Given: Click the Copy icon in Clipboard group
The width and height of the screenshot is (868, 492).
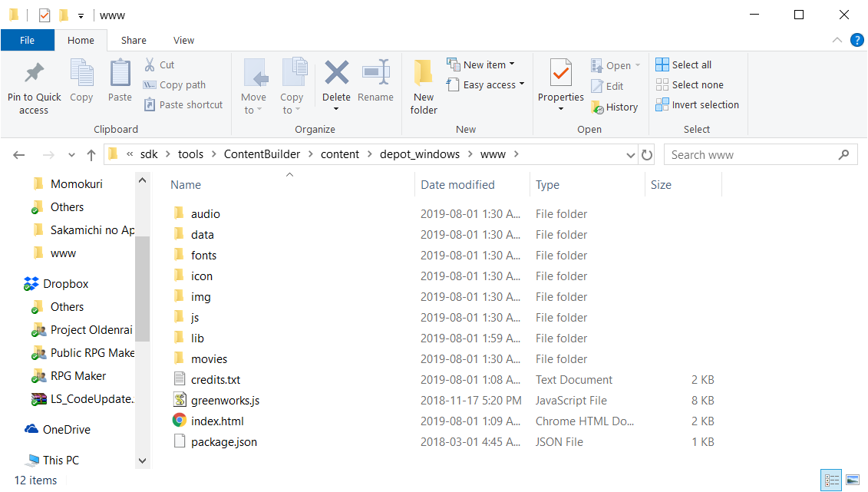Looking at the screenshot, I should point(81,73).
